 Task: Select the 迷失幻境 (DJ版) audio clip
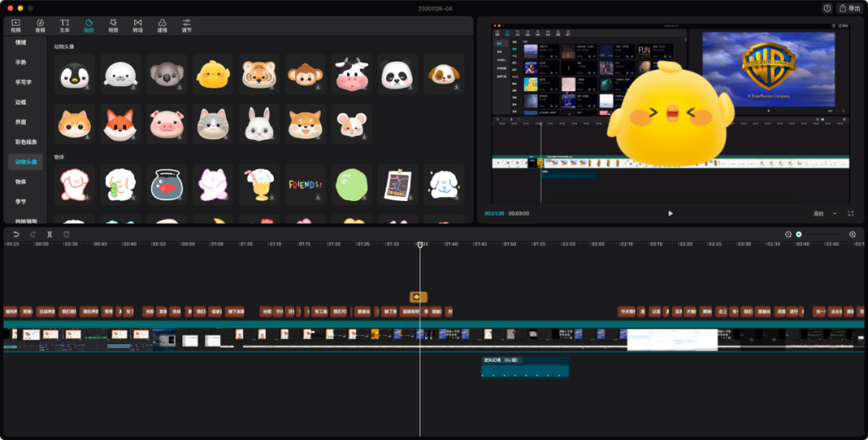(x=526, y=367)
